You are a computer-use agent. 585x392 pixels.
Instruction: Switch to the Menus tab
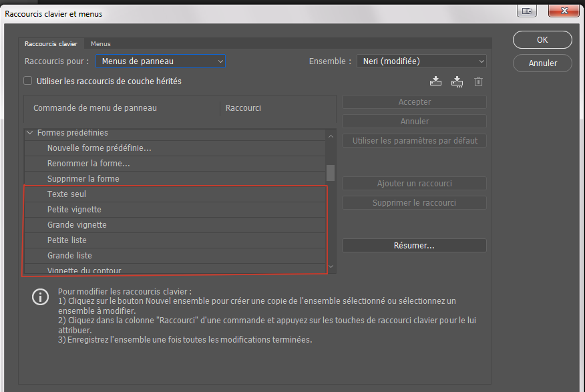tap(101, 44)
